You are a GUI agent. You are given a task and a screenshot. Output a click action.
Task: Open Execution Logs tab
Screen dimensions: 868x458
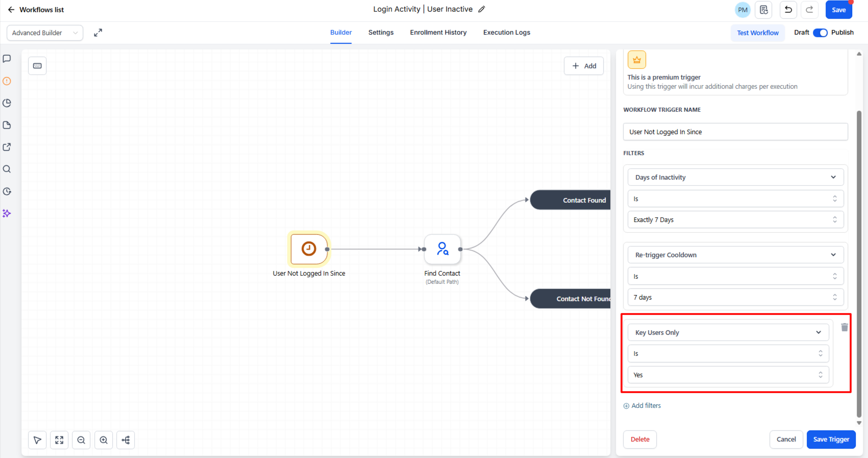point(507,33)
